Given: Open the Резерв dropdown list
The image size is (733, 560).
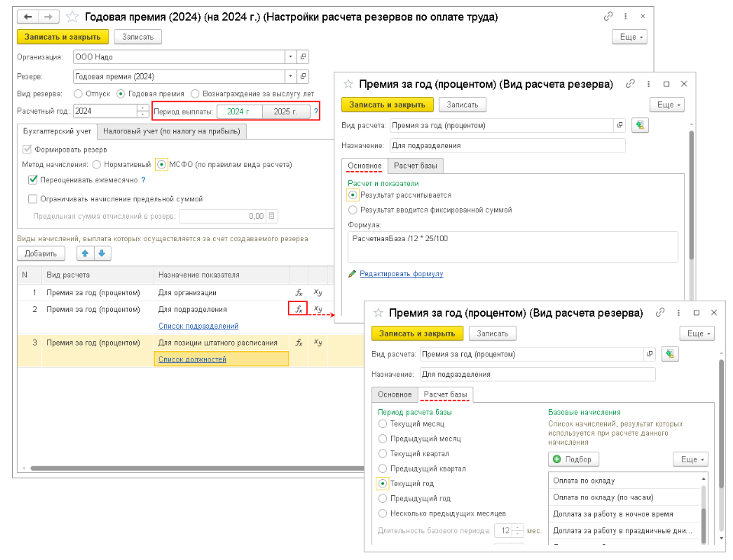Looking at the screenshot, I should (x=290, y=76).
